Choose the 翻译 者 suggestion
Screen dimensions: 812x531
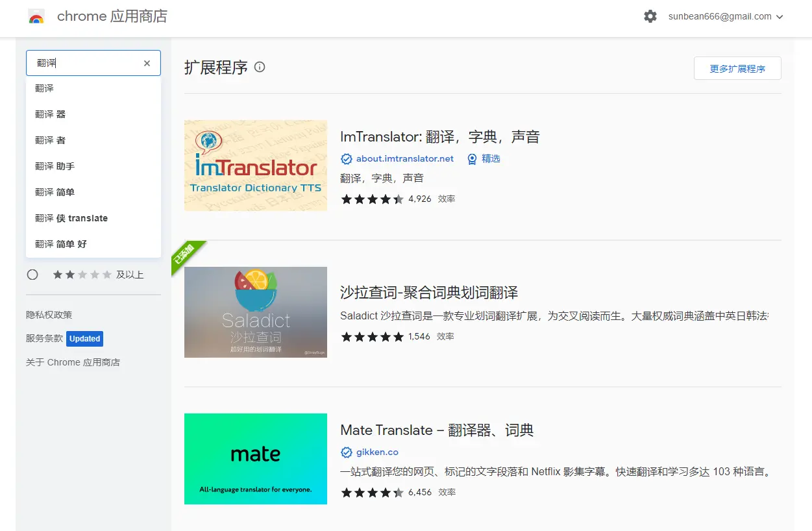93,140
